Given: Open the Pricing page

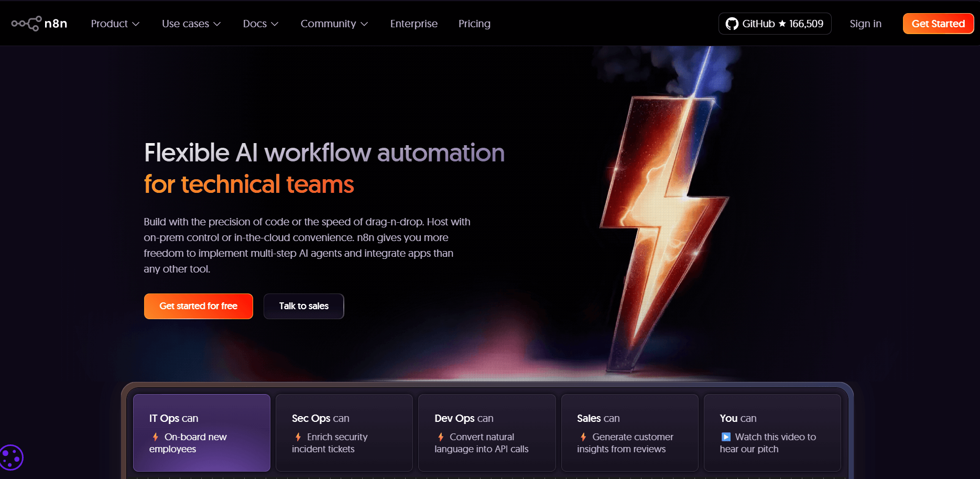Looking at the screenshot, I should (474, 24).
